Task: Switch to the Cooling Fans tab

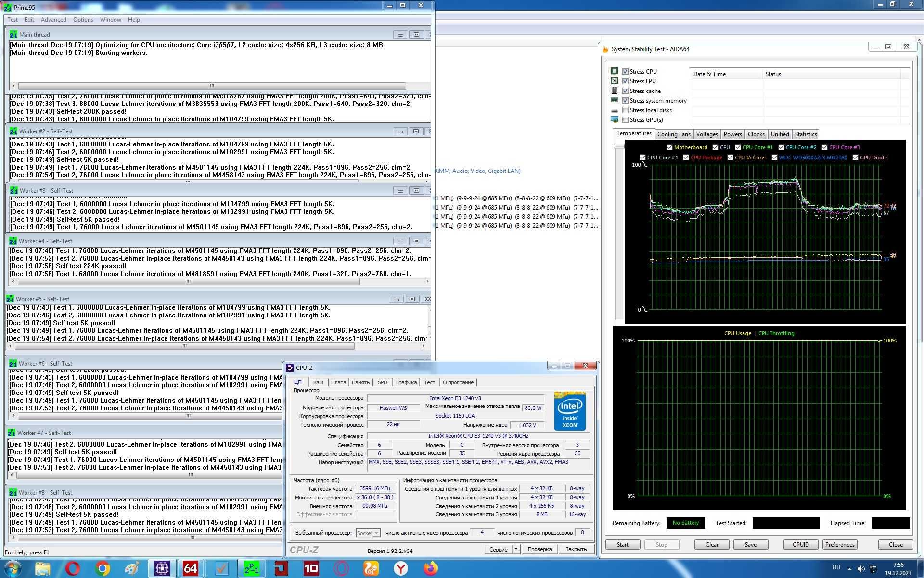Action: pyautogui.click(x=674, y=134)
